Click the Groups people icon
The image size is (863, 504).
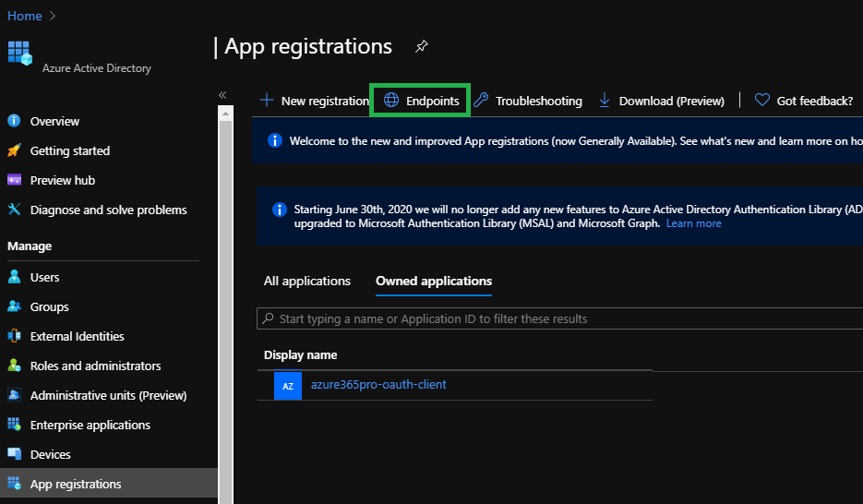click(x=15, y=306)
